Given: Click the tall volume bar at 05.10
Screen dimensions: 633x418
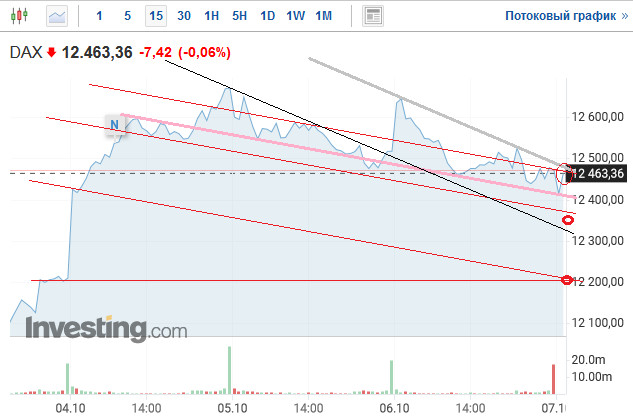Looking at the screenshot, I should pyautogui.click(x=229, y=370).
